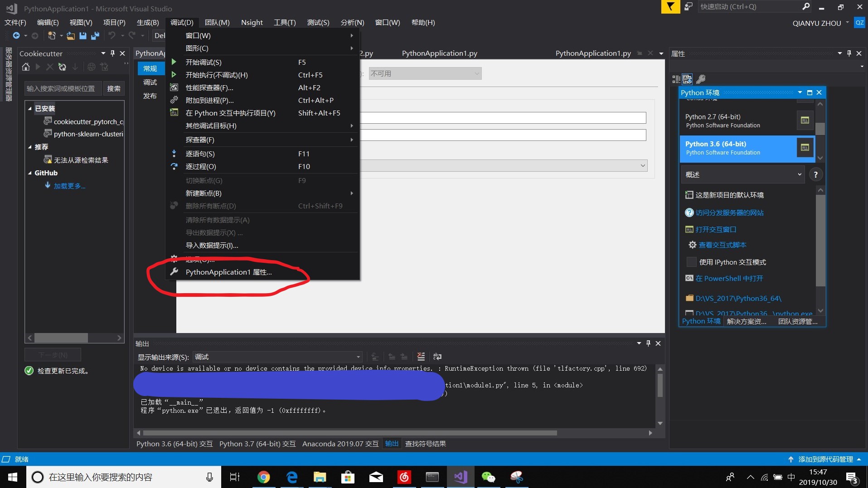This screenshot has width=868, height=488.
Task: Clear all output text icon
Action: (x=421, y=357)
